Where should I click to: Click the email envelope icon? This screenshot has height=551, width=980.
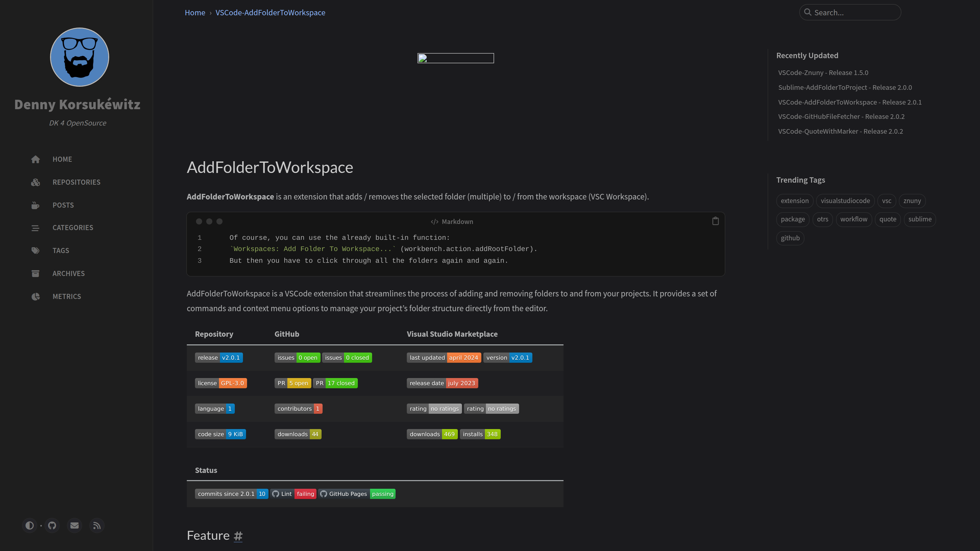(75, 525)
